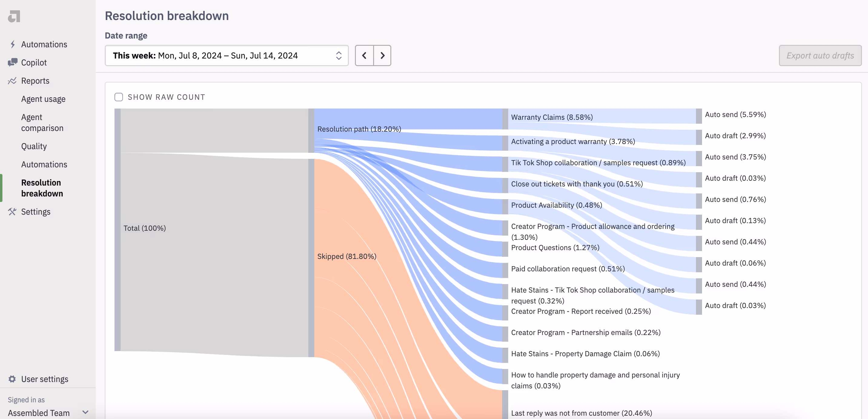Image resolution: width=868 pixels, height=419 pixels.
Task: Open the Copilot section
Action: click(34, 62)
